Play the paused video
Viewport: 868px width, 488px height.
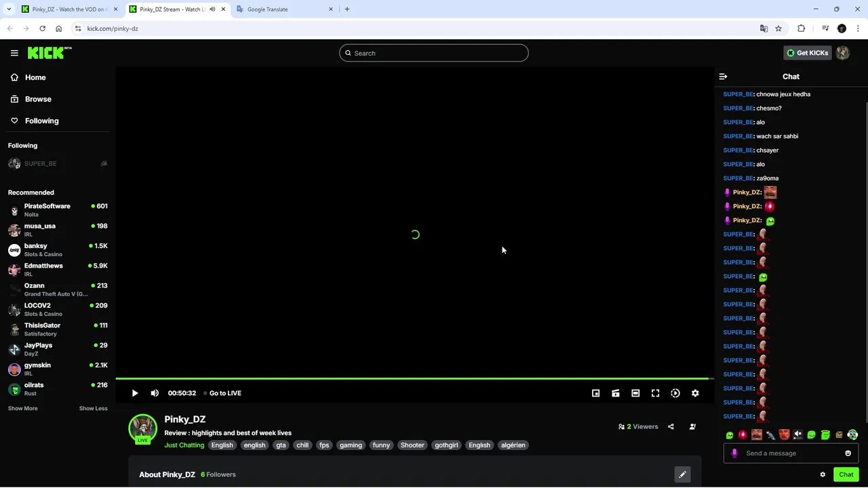135,393
